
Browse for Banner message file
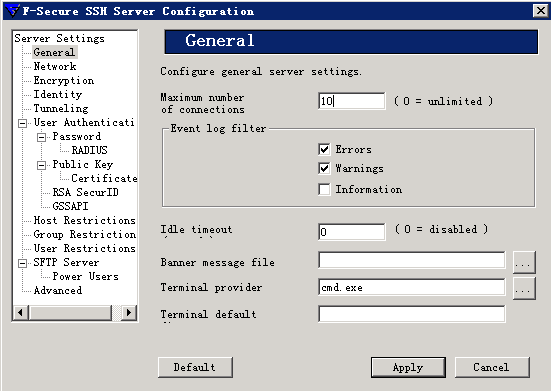coord(524,262)
